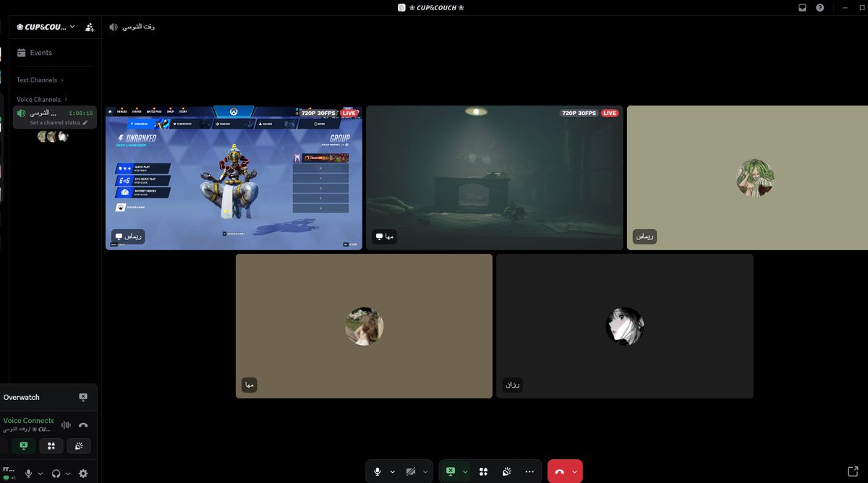This screenshot has width=868, height=483.
Task: Select مها's avatar tile with brown background
Action: 364,326
